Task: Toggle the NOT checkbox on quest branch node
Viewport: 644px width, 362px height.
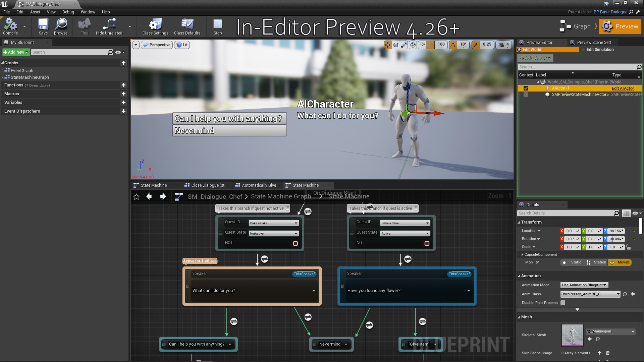Action: (296, 244)
